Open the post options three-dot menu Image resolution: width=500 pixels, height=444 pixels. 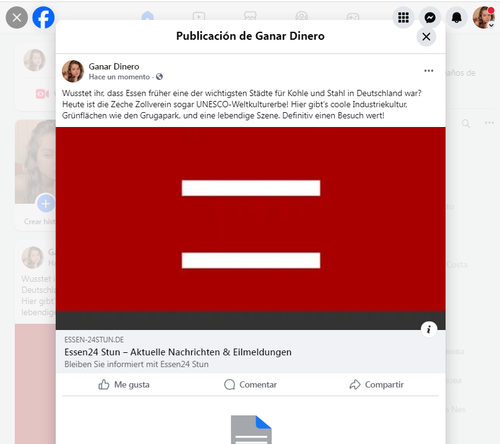coord(429,71)
